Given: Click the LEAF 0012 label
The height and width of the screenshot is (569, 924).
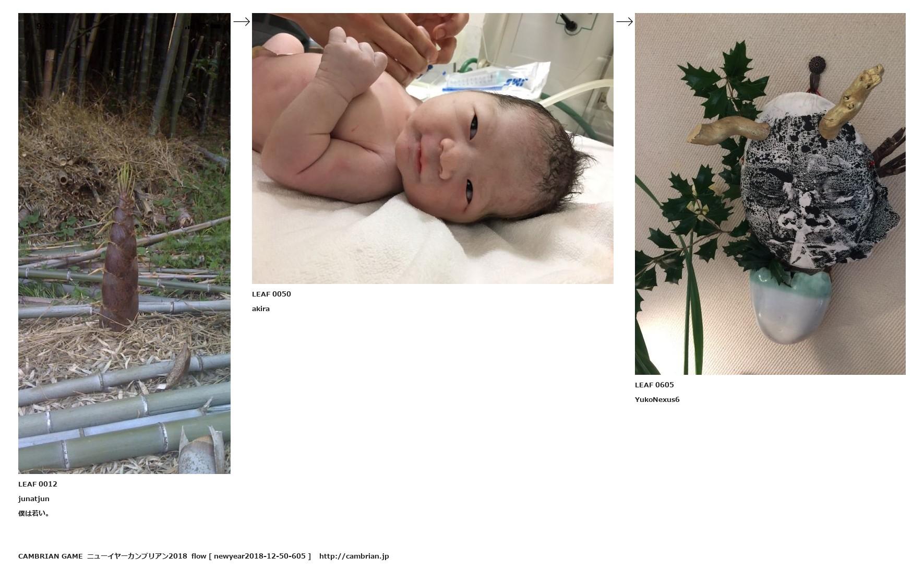Looking at the screenshot, I should click(x=38, y=484).
